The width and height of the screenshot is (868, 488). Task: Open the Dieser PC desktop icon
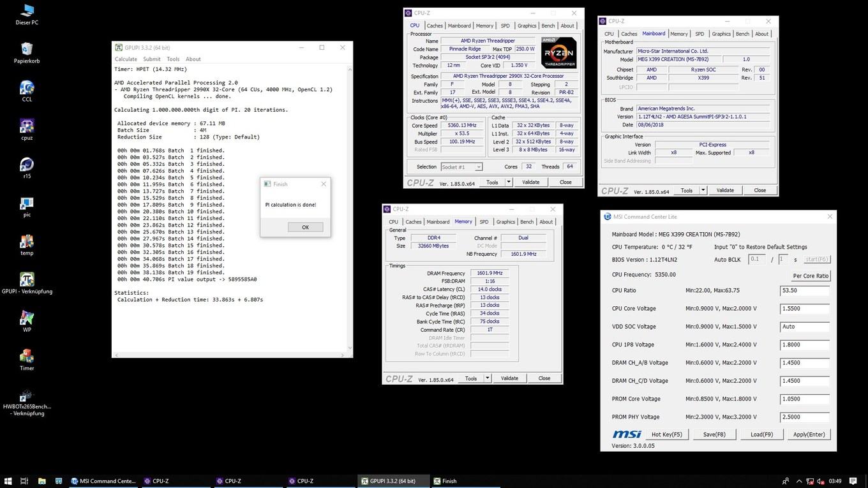(27, 14)
